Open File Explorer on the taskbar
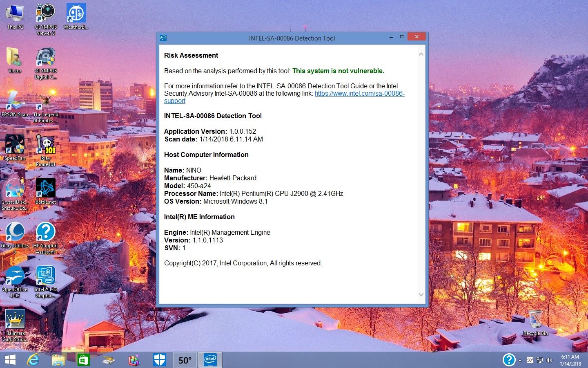This screenshot has height=368, width=588. click(58, 360)
